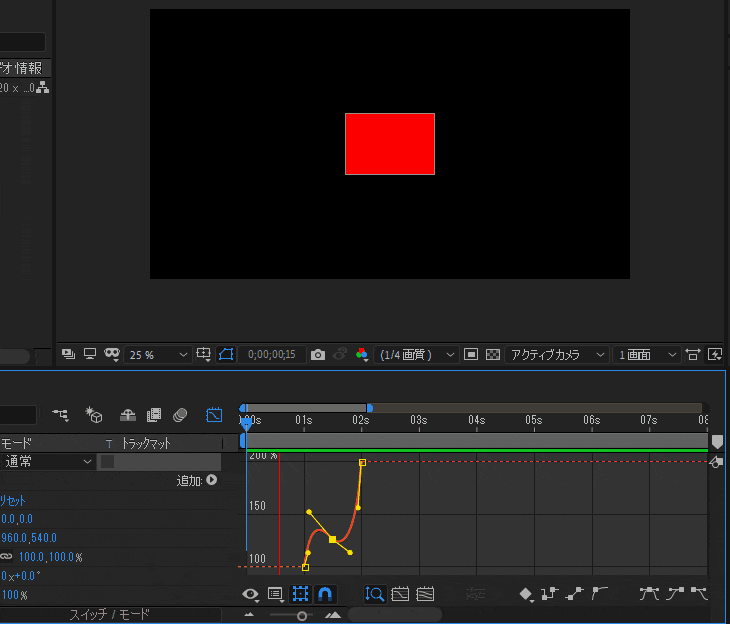This screenshot has height=624, width=730.
Task: Enable frame blending for layers icon
Action: (x=154, y=414)
